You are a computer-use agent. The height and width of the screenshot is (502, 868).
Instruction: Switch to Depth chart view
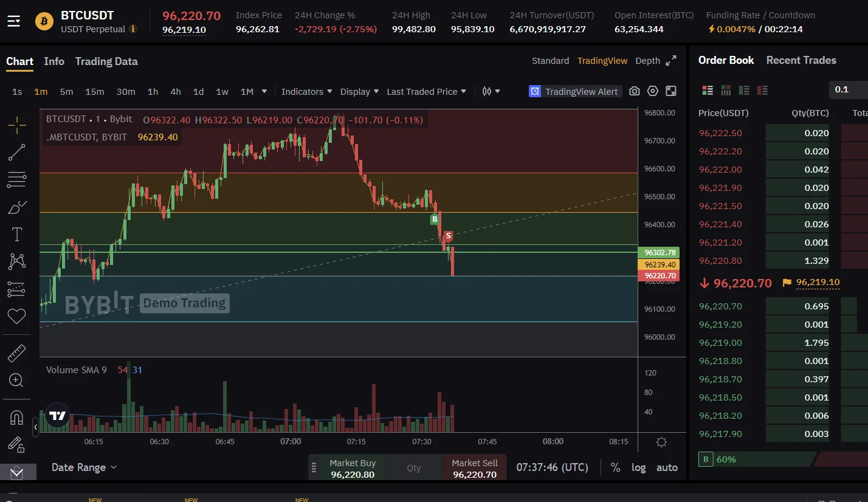(x=647, y=61)
